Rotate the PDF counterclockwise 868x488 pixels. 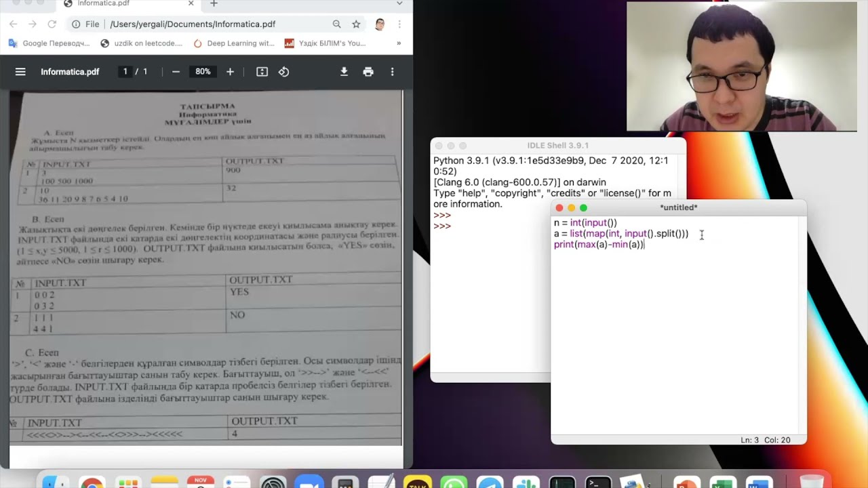[284, 72]
